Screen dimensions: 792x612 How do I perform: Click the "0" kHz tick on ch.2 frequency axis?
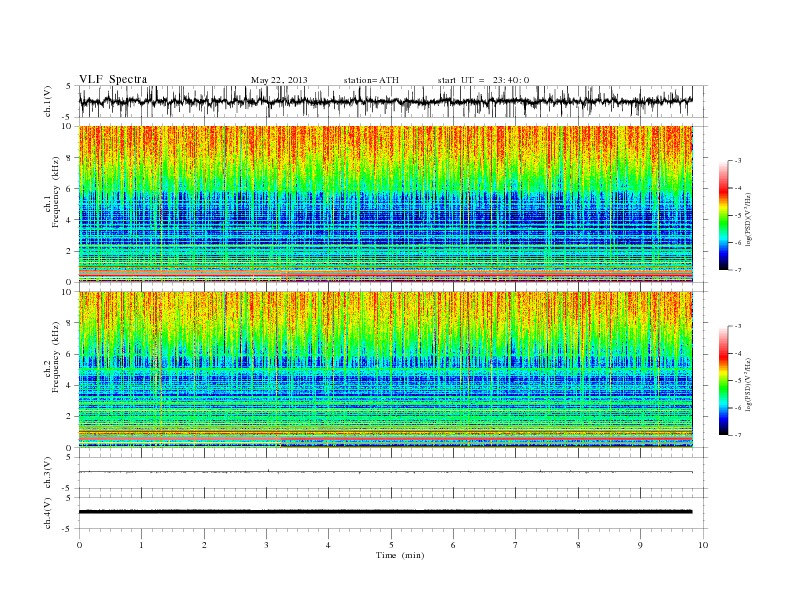click(70, 447)
